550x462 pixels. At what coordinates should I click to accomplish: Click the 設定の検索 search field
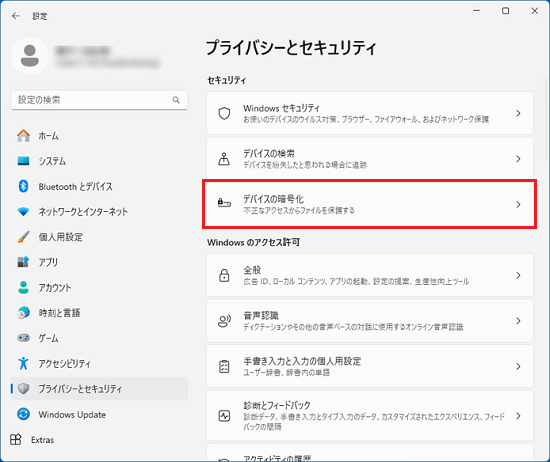pyautogui.click(x=100, y=100)
